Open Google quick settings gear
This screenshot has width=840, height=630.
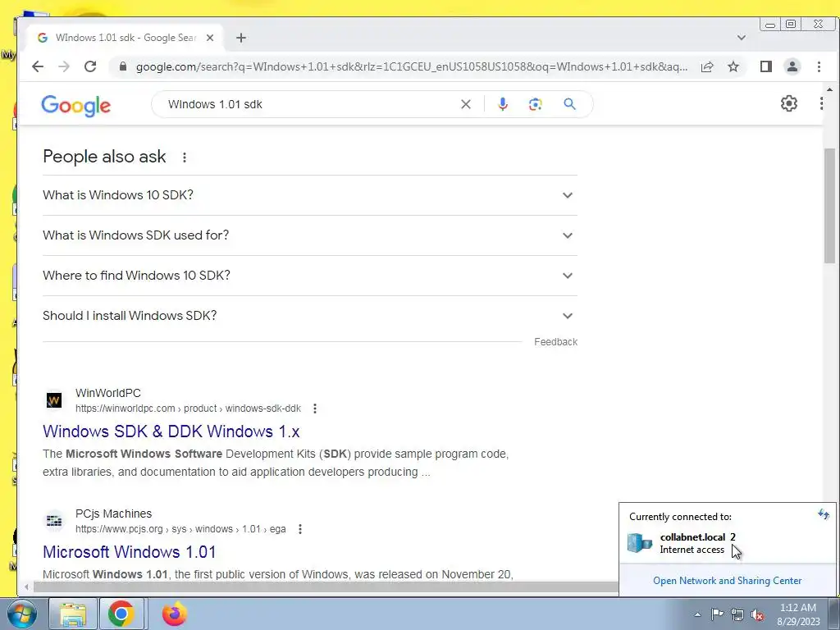point(788,103)
